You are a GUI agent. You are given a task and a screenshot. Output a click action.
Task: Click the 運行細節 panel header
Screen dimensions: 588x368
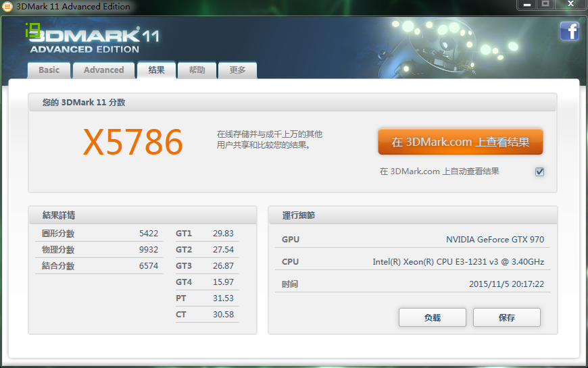click(x=299, y=215)
